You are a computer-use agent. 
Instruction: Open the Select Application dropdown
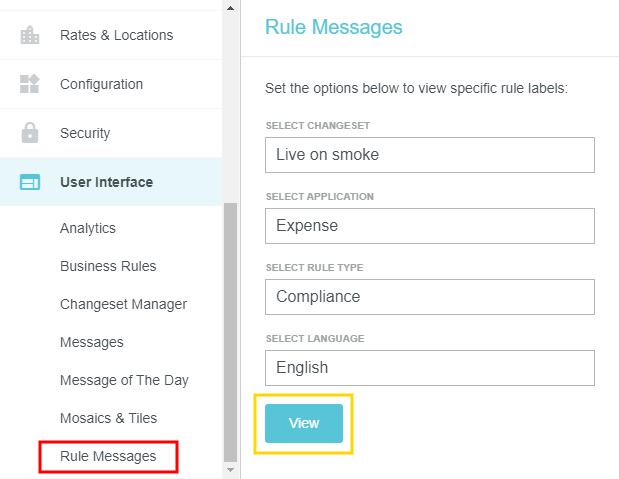point(429,226)
